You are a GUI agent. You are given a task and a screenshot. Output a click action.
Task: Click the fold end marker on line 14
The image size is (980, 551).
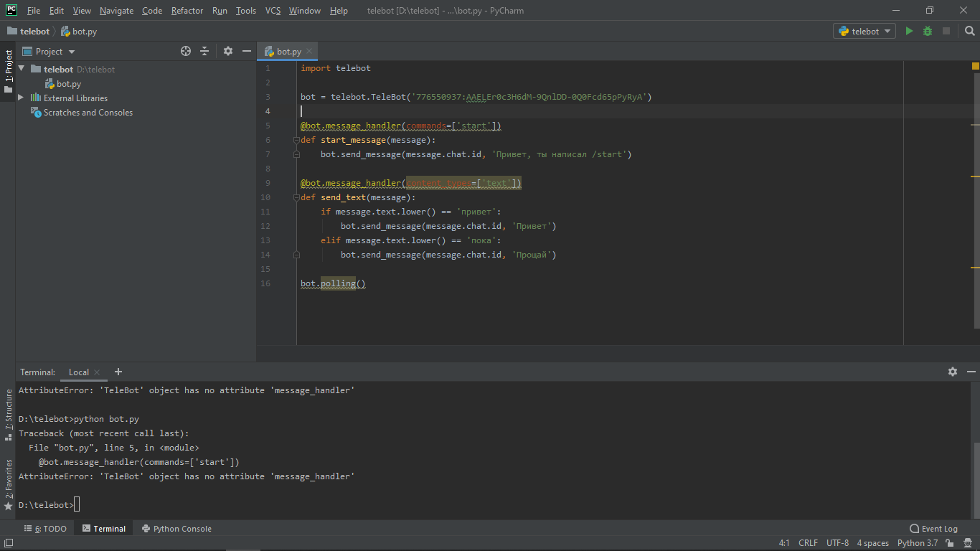pyautogui.click(x=296, y=255)
